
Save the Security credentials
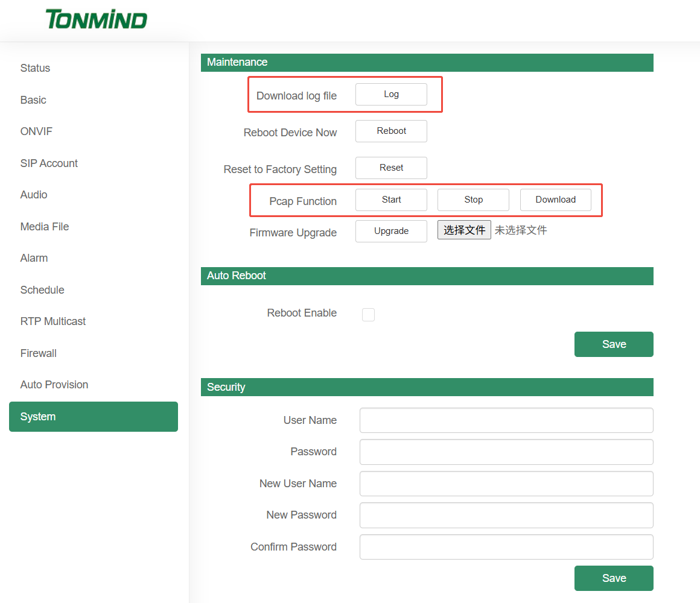pyautogui.click(x=613, y=578)
